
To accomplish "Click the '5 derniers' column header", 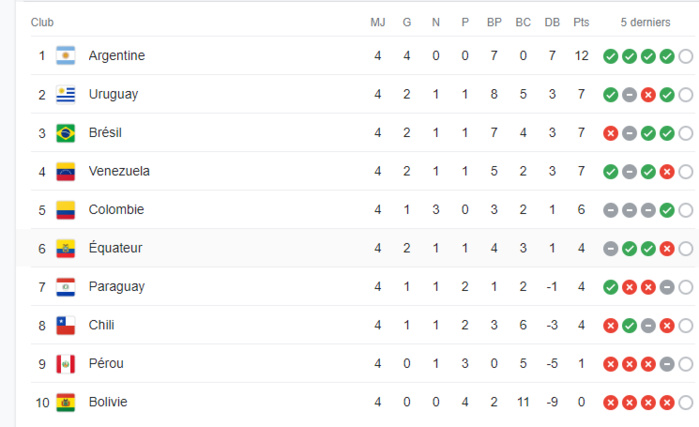I will click(645, 22).
